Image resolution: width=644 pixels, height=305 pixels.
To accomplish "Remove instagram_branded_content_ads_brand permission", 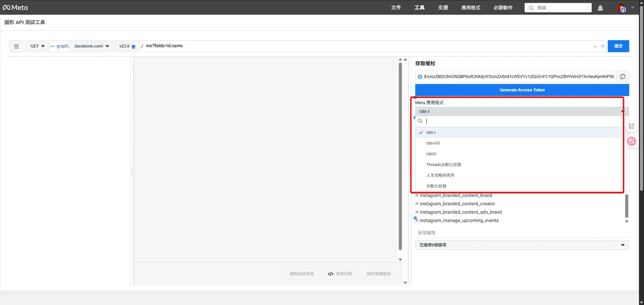I will (417, 212).
